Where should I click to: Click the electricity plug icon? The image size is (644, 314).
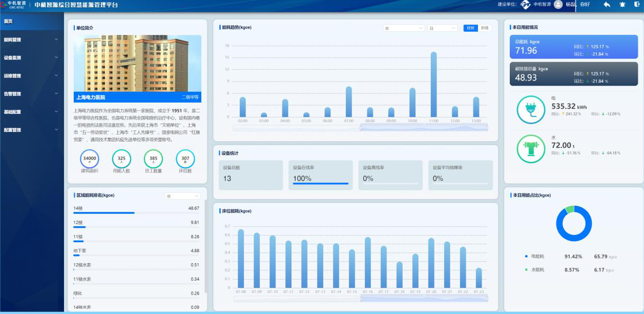pos(531,109)
